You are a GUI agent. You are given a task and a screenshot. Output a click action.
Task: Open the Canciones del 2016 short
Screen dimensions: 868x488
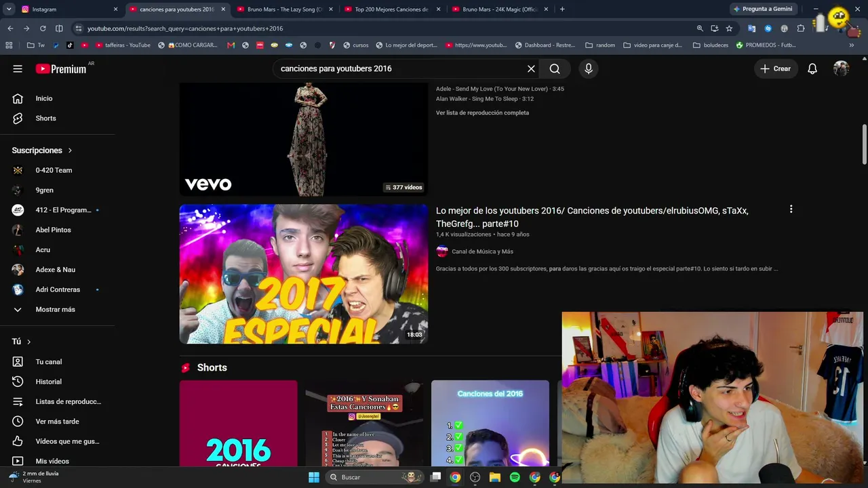(490, 423)
